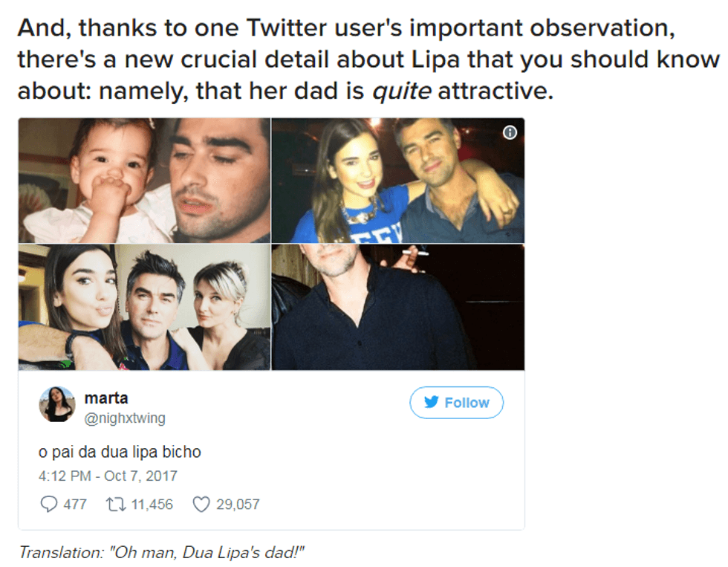Open the bottom-right dark shirt photo

click(398, 307)
